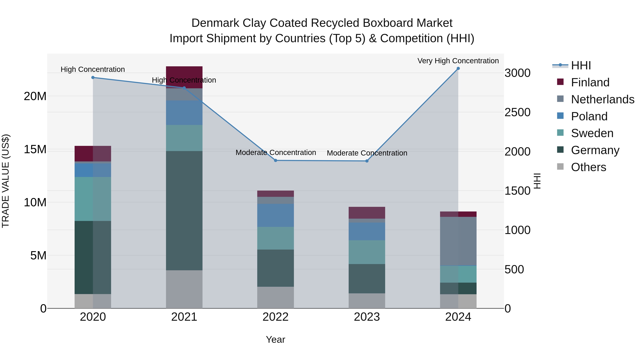Click the chart title 'Denmark Clay Coated Recycled Boxboard Market'

(322, 23)
